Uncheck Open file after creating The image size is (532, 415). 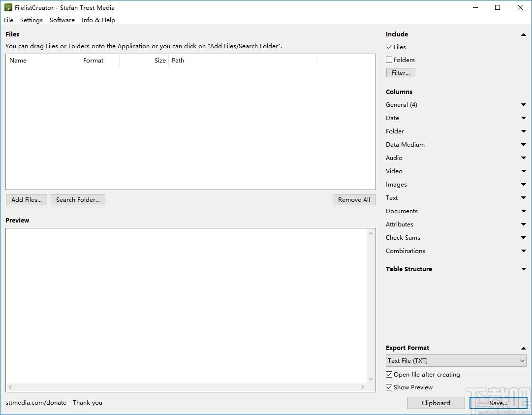[x=389, y=375]
